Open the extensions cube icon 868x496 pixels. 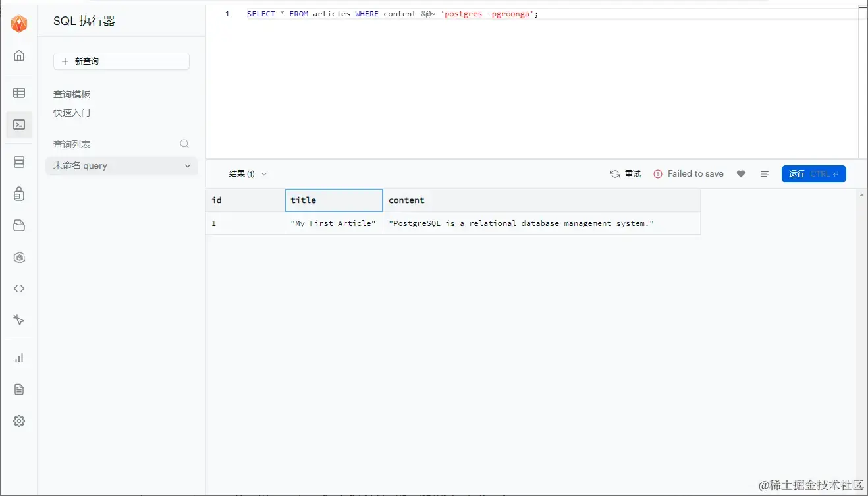pyautogui.click(x=19, y=257)
